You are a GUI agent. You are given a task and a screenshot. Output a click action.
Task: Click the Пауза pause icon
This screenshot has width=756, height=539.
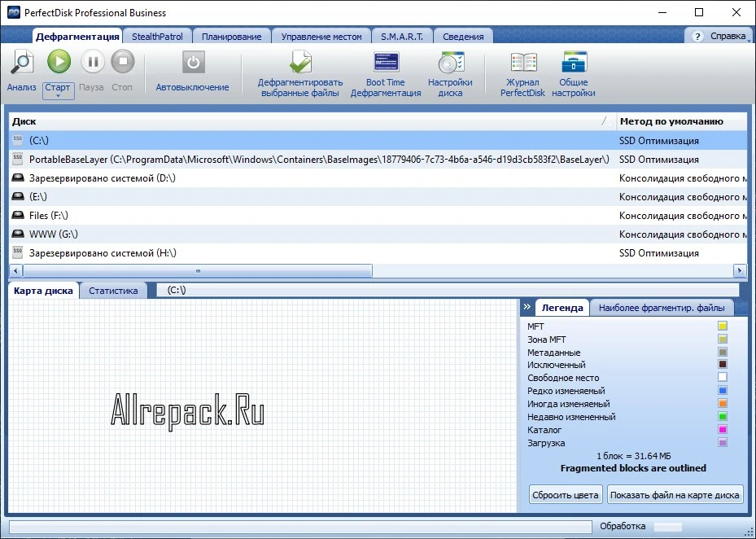[x=93, y=62]
